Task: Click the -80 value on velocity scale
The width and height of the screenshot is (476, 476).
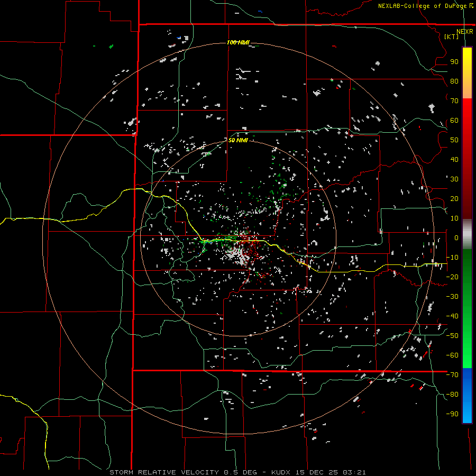Action: pyautogui.click(x=452, y=395)
